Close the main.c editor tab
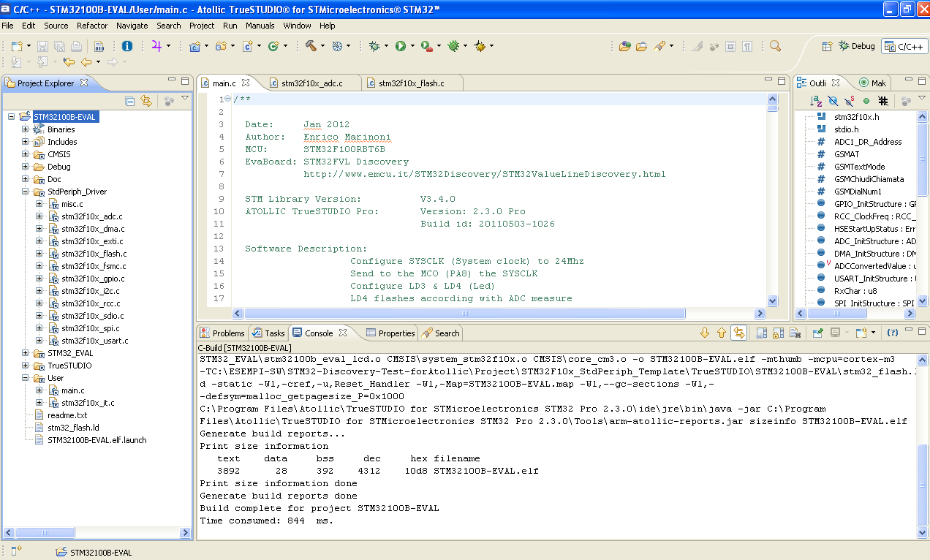 click(246, 83)
